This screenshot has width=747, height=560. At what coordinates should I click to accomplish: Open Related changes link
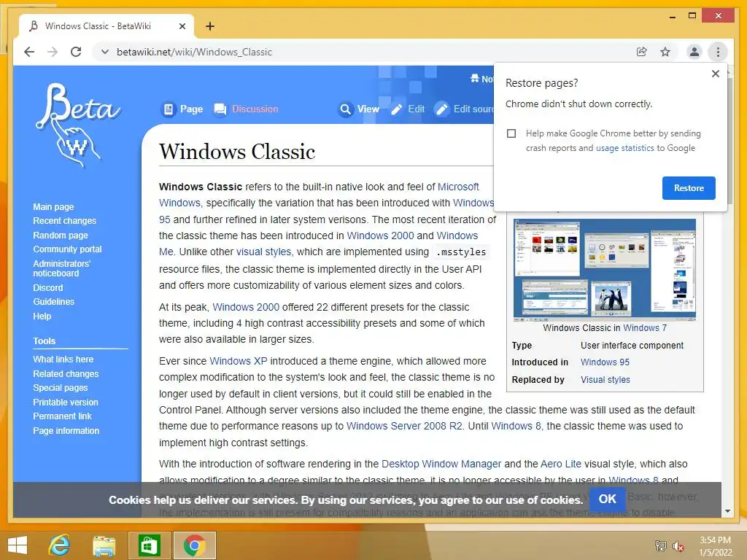coord(66,374)
